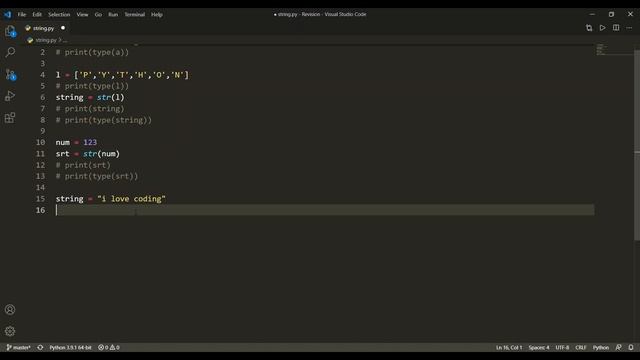
Task: Open errors and warnings problems indicator
Action: point(109,347)
